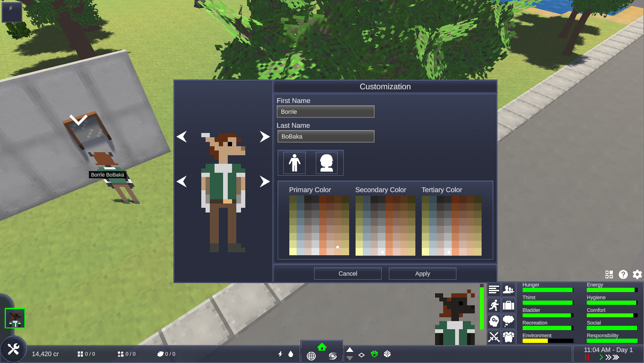Click the green home icon

[322, 347]
